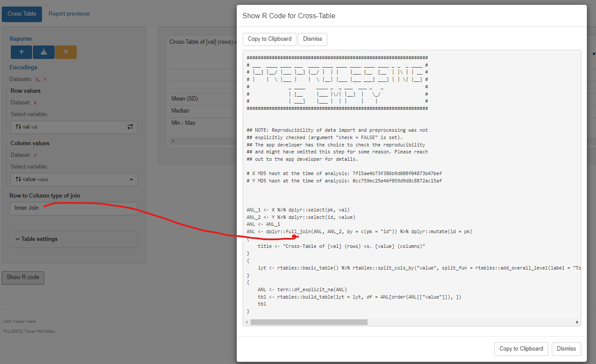Download the report using the download icon
Screen dimensions: 596x364
coord(43,52)
